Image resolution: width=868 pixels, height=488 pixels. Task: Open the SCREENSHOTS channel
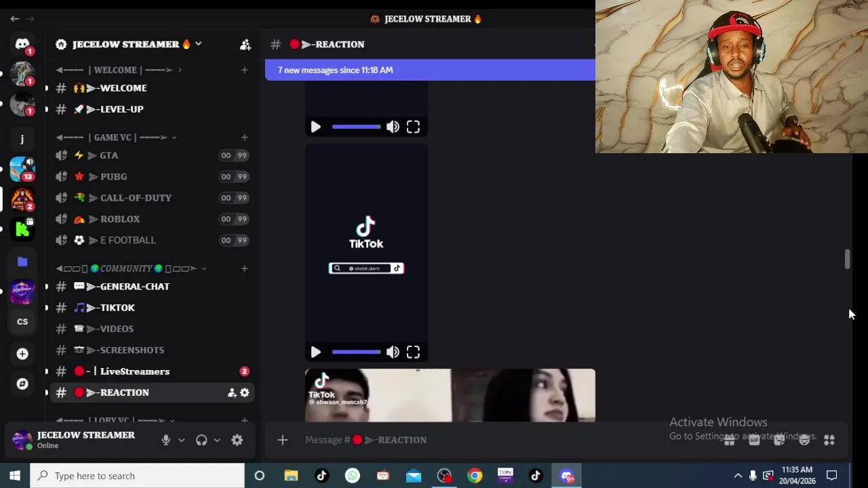tap(152, 350)
